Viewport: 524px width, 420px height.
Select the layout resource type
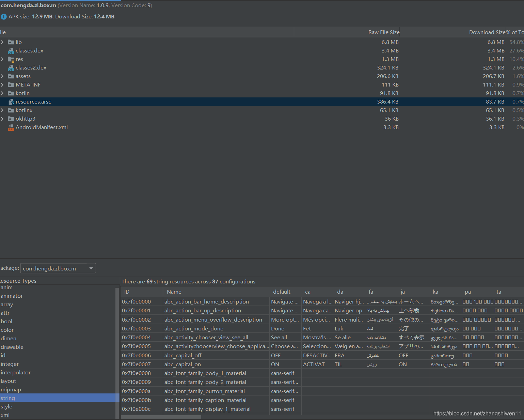point(58,381)
